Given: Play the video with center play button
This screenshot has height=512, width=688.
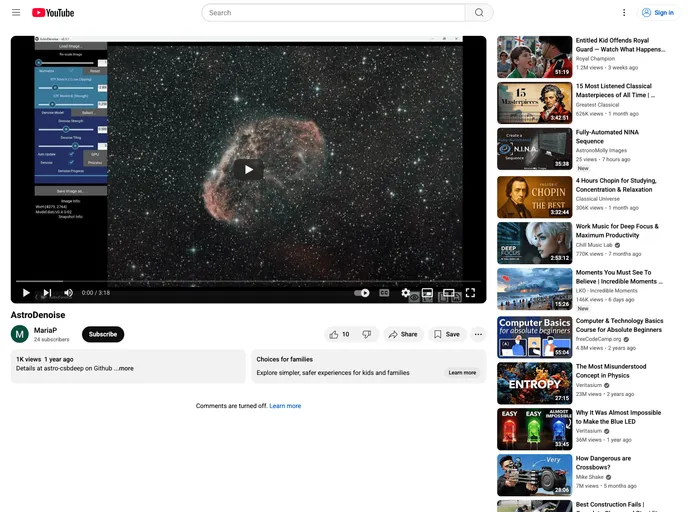Looking at the screenshot, I should (248, 169).
